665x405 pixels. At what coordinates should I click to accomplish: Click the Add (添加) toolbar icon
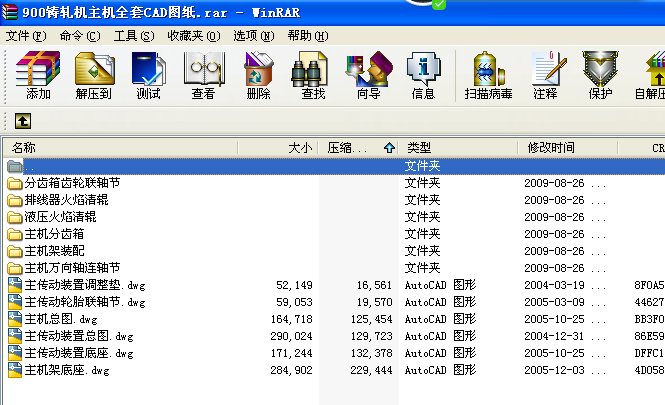point(38,69)
